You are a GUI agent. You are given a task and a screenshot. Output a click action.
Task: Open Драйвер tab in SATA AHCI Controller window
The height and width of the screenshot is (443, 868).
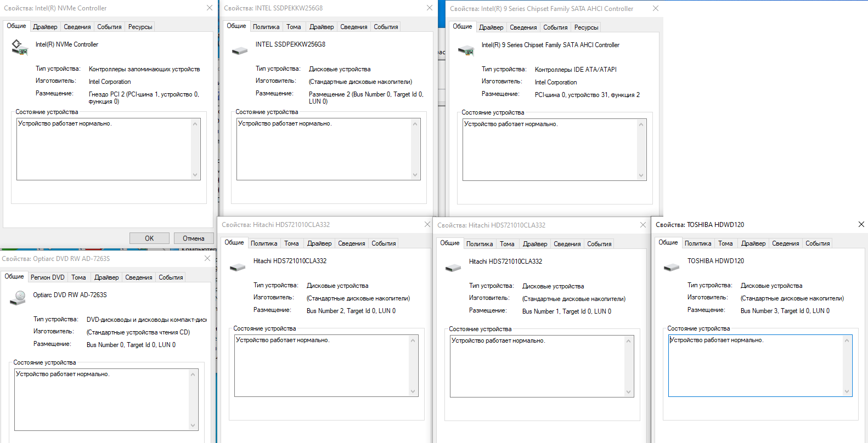tap(491, 27)
